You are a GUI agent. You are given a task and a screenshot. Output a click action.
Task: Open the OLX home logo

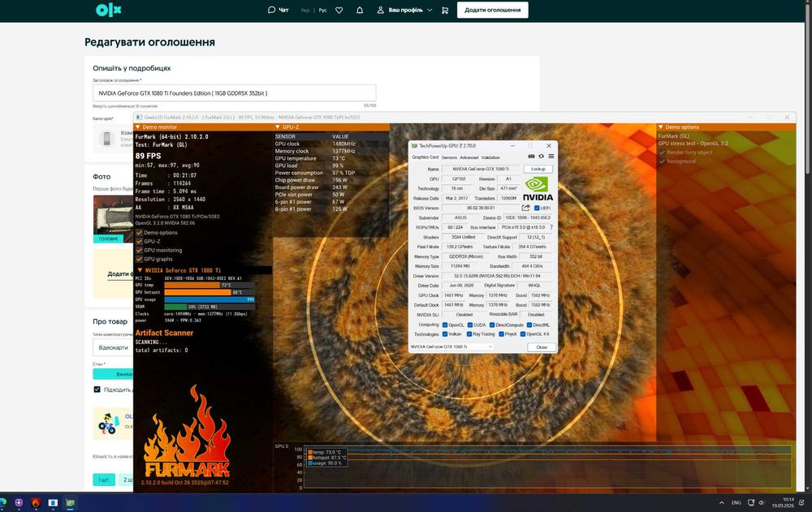point(108,10)
